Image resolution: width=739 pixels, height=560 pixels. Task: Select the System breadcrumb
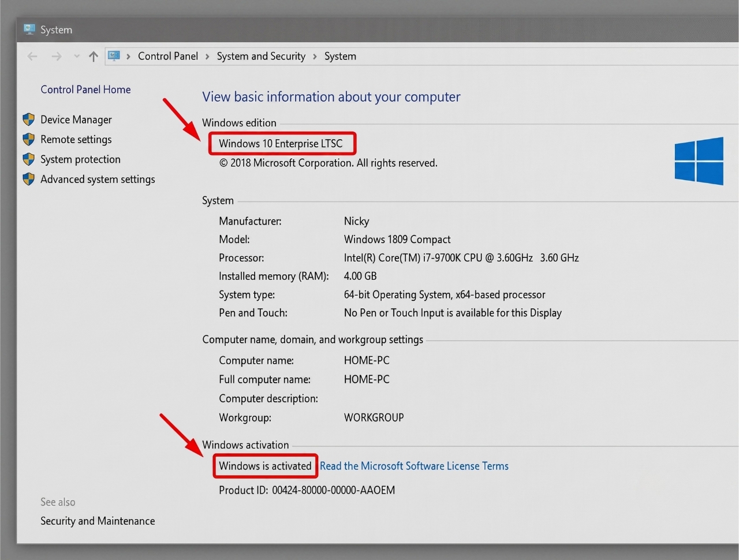point(340,56)
